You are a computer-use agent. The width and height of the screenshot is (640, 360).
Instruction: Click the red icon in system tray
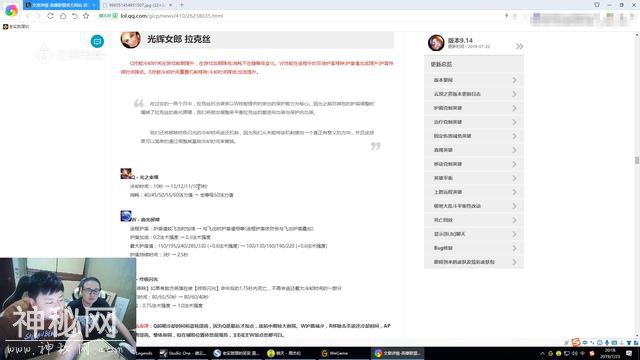point(592,353)
